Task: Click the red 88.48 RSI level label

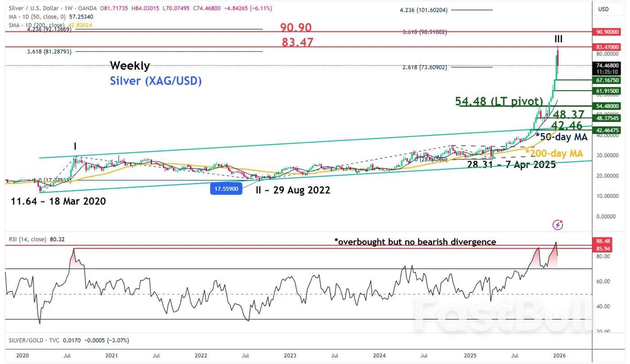Action: click(x=604, y=241)
